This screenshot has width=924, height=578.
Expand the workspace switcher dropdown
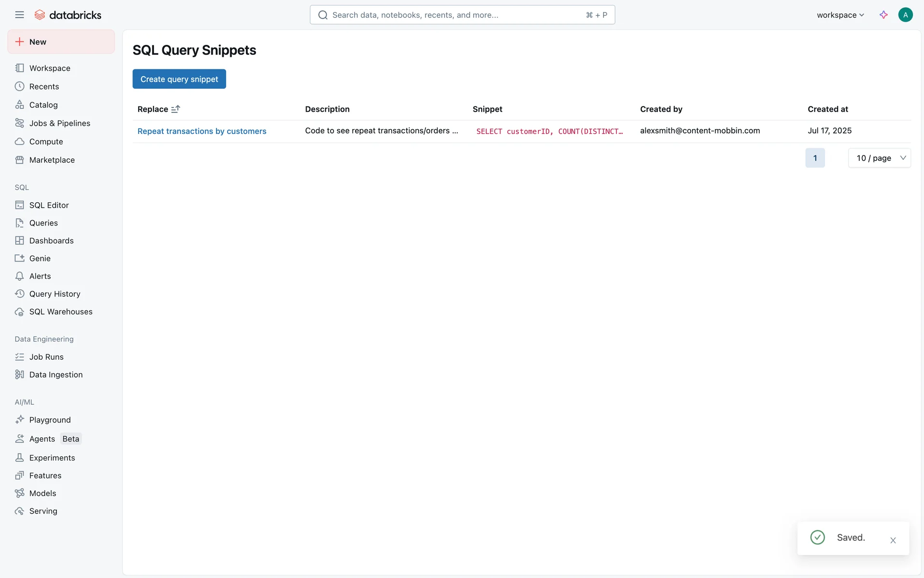pos(840,15)
